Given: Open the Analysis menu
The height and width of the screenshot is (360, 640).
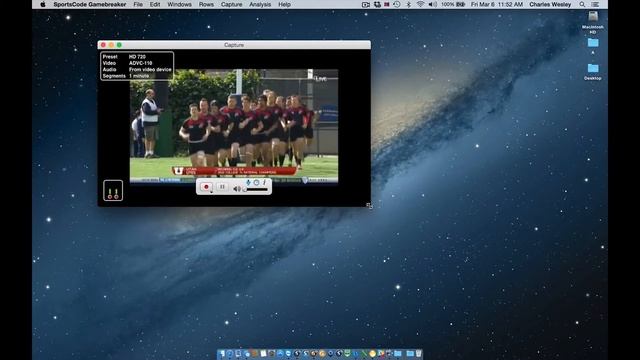Looking at the screenshot, I should pyautogui.click(x=260, y=4).
